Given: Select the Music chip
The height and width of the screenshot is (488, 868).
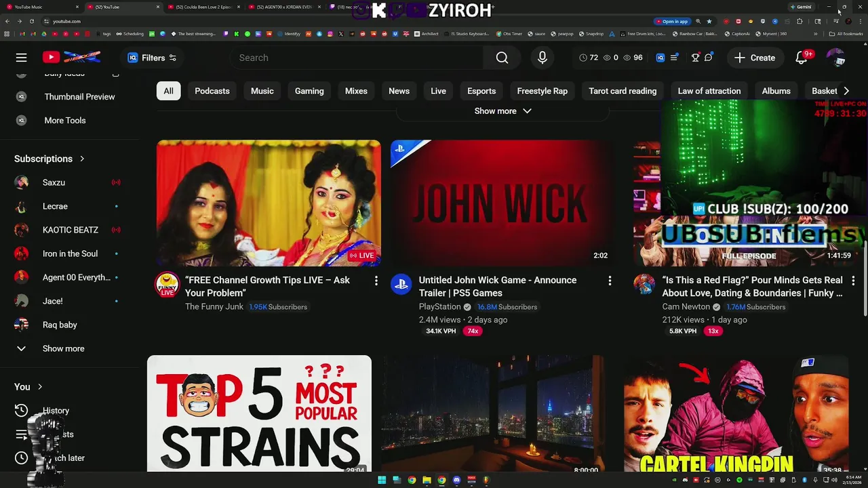Looking at the screenshot, I should 262,91.
